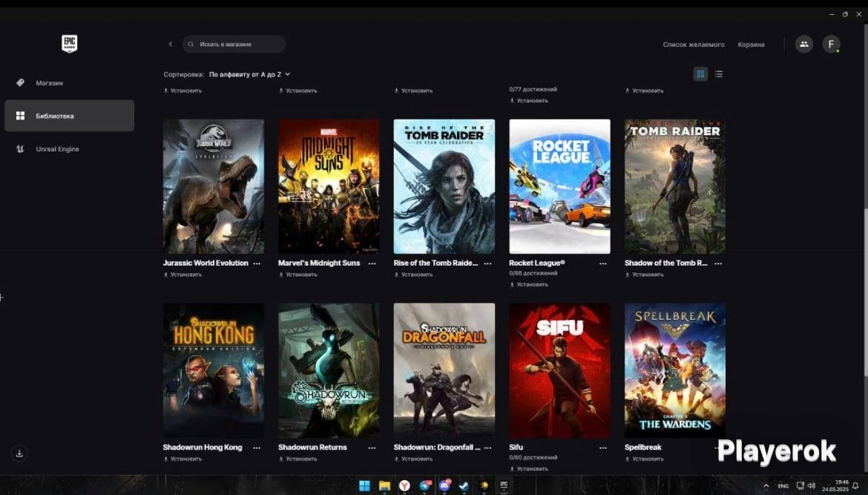Open Discord from taskbar
Image resolution: width=868 pixels, height=495 pixels.
coord(444,485)
